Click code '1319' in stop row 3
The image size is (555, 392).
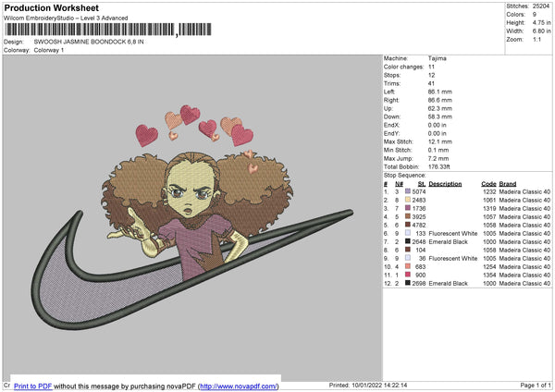coord(489,208)
